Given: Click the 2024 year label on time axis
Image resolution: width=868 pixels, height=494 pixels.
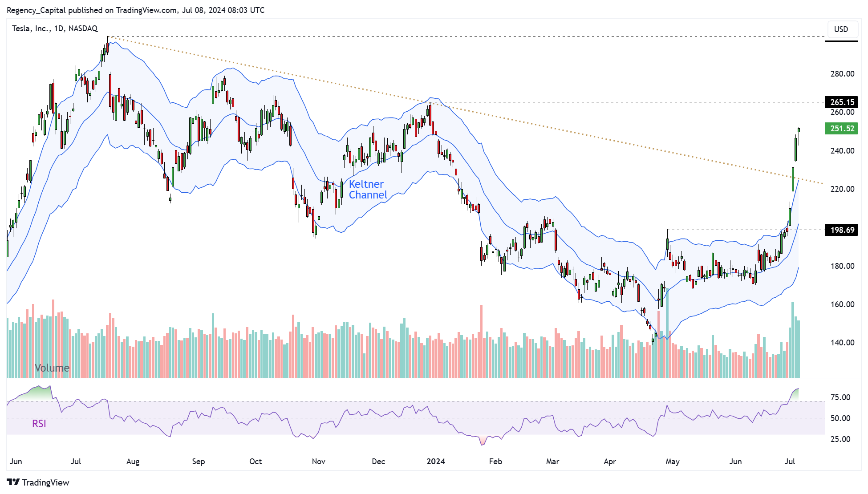Looking at the screenshot, I should [x=436, y=462].
